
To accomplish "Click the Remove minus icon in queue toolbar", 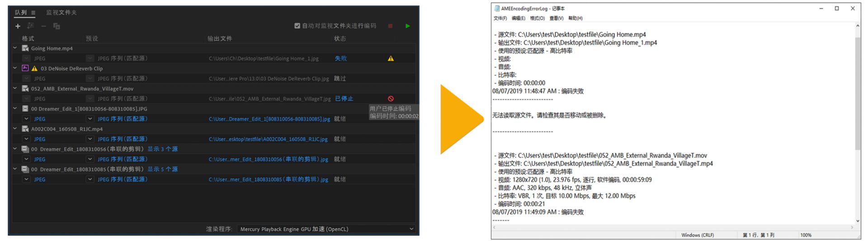I will (x=44, y=26).
